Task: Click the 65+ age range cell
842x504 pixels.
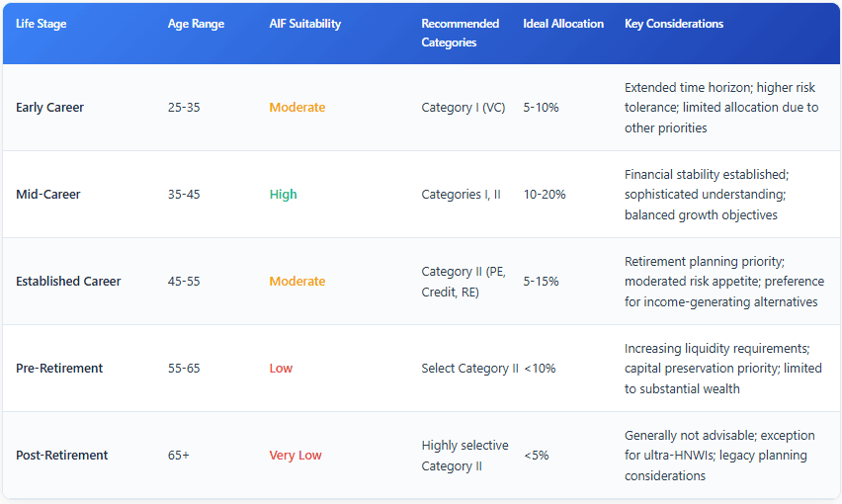Action: [x=180, y=456]
